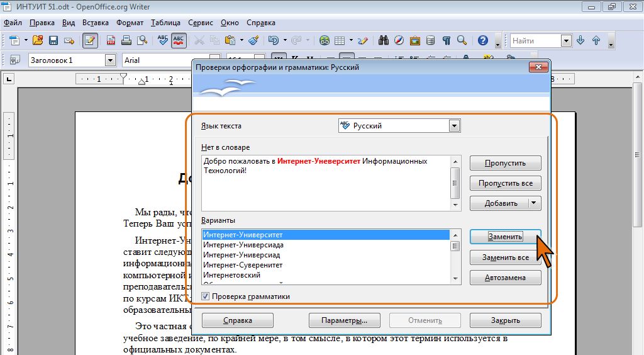This screenshot has height=355, width=644.
Task: Toggle Nonprinting Characters pilcrow icon
Action: (447, 40)
